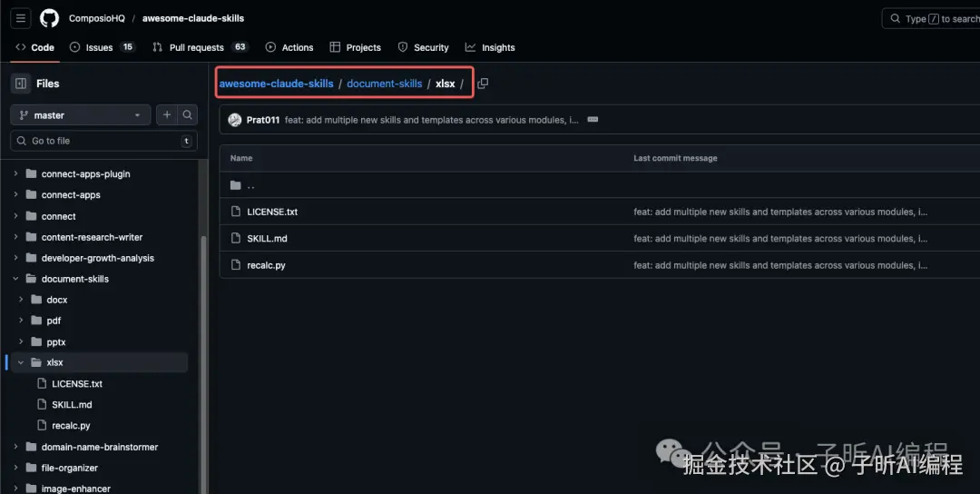The height and width of the screenshot is (494, 980).
Task: Click the file tree vertical scrollbar
Action: click(202, 366)
